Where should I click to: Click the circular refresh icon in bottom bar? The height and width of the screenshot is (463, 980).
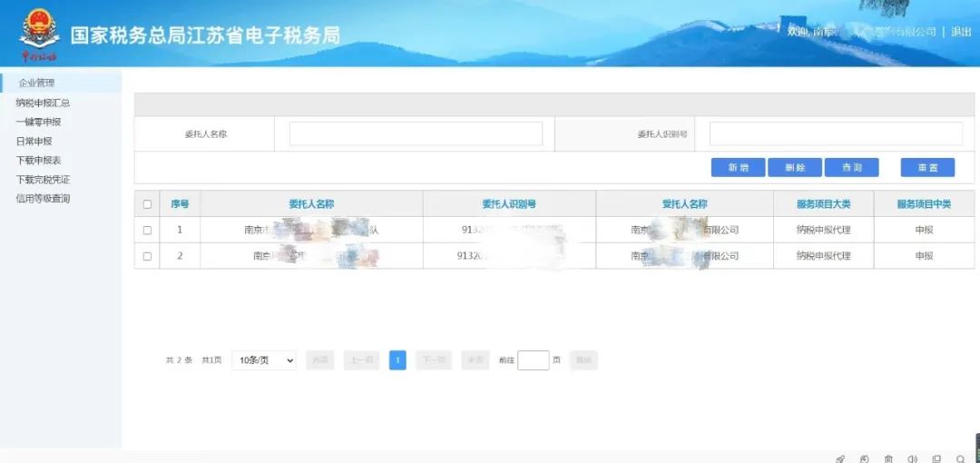tap(864, 458)
